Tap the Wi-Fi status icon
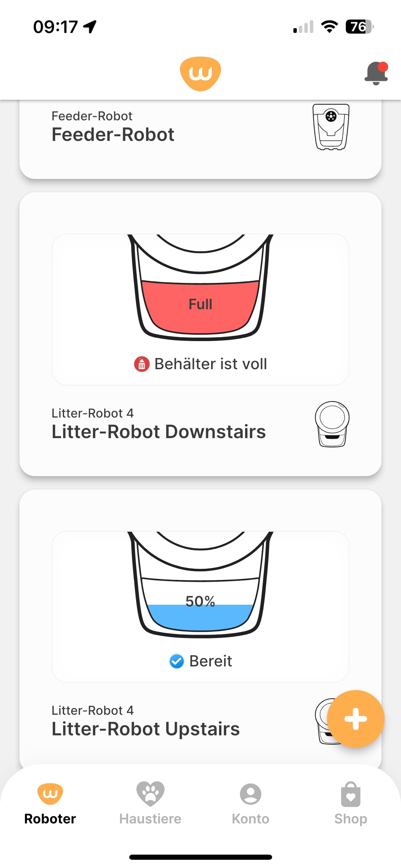Viewport: 401px width, 868px height. click(329, 26)
